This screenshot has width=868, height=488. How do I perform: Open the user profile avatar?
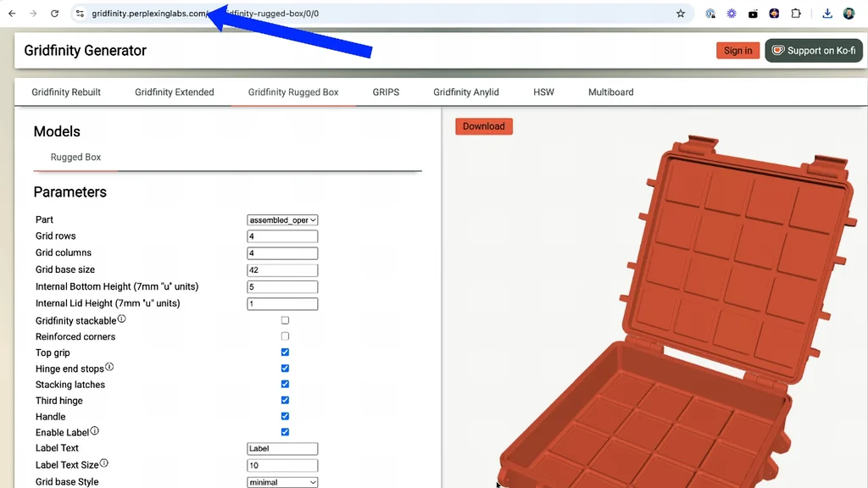click(849, 14)
